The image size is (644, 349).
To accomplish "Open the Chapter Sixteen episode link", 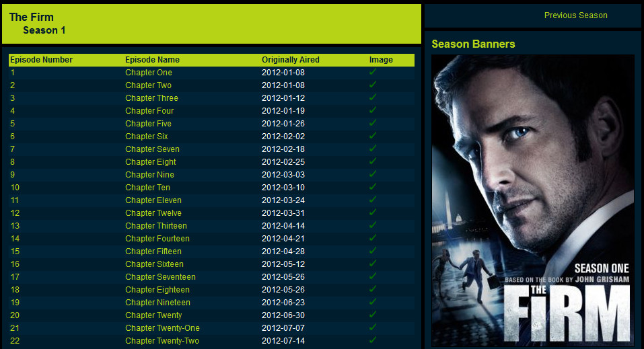I will [x=154, y=264].
